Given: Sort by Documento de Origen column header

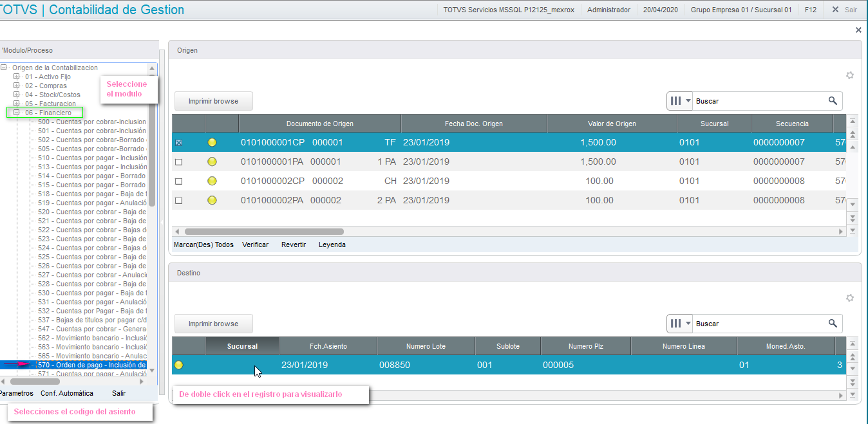Looking at the screenshot, I should (319, 124).
